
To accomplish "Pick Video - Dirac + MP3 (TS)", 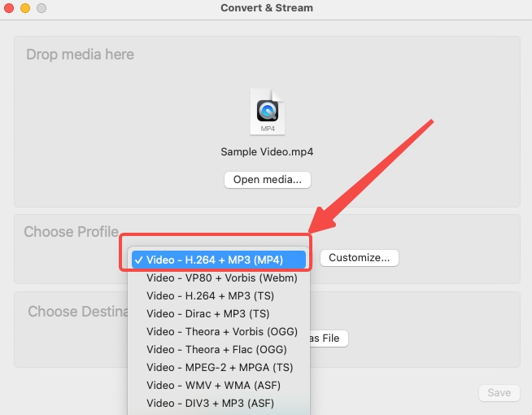I will pyautogui.click(x=207, y=314).
